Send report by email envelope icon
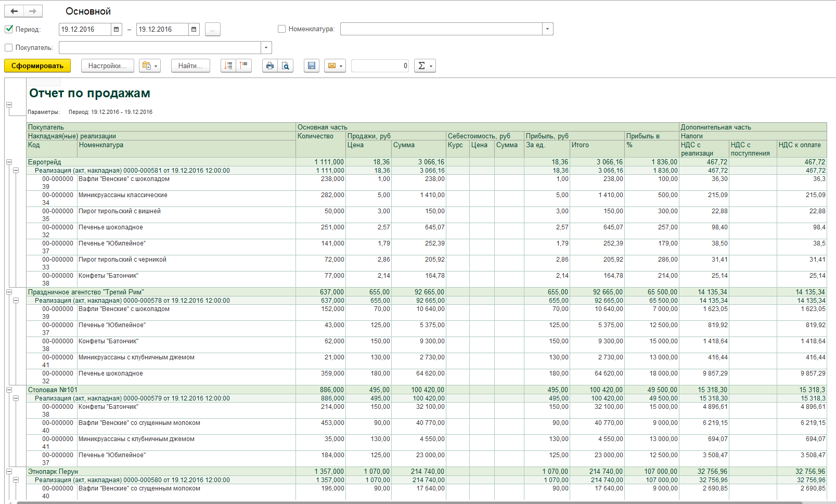Image resolution: width=836 pixels, height=504 pixels. pyautogui.click(x=335, y=66)
